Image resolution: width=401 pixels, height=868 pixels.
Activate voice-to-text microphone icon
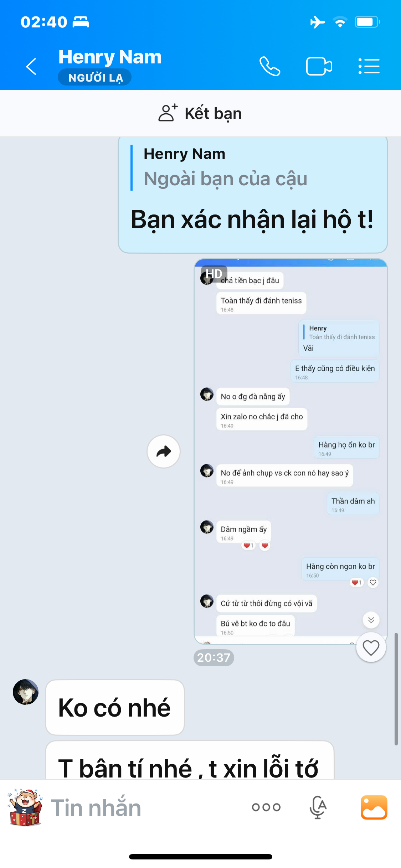coord(318,807)
